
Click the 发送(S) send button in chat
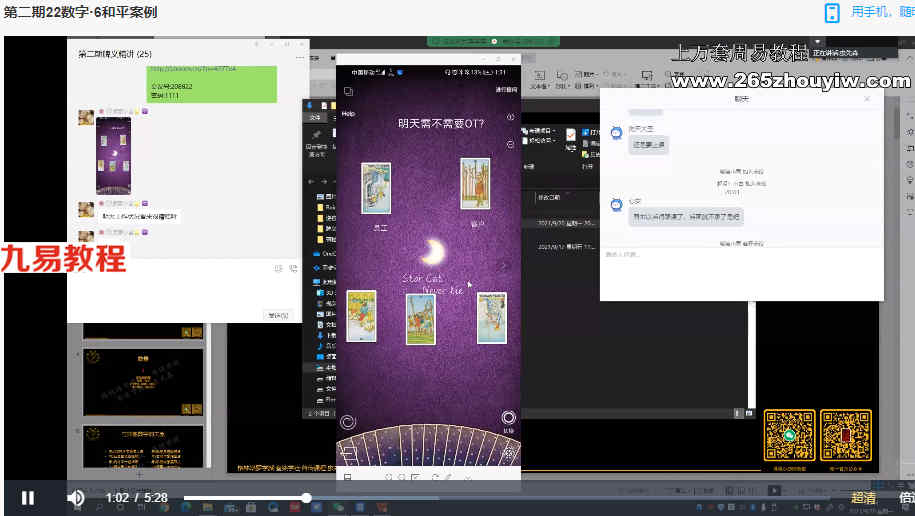pyautogui.click(x=278, y=315)
